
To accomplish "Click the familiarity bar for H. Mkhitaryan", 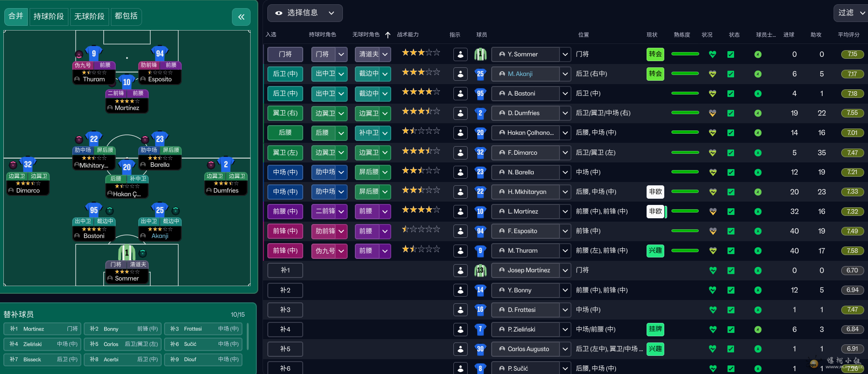I will coord(685,192).
